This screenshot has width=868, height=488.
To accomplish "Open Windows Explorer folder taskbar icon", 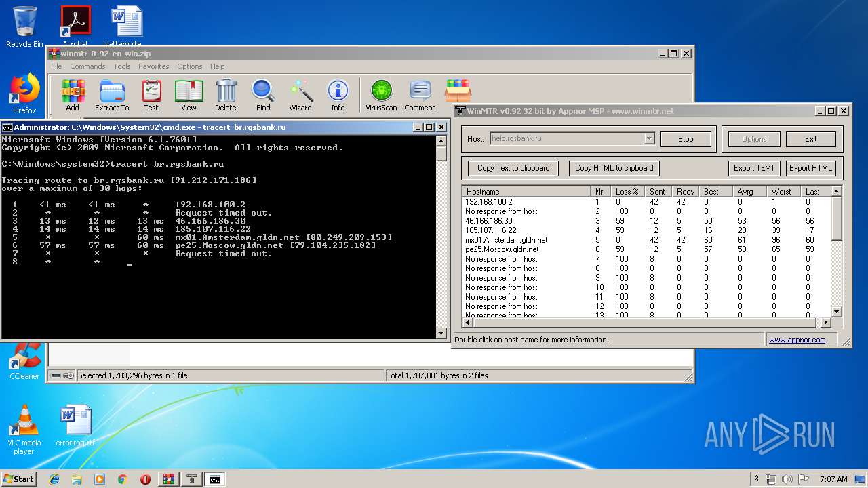I will click(x=77, y=479).
